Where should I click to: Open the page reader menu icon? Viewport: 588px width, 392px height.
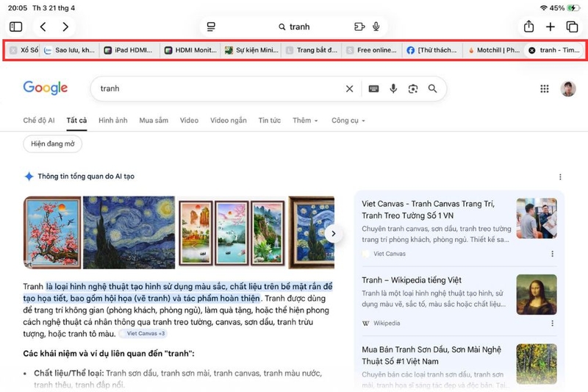tap(211, 26)
